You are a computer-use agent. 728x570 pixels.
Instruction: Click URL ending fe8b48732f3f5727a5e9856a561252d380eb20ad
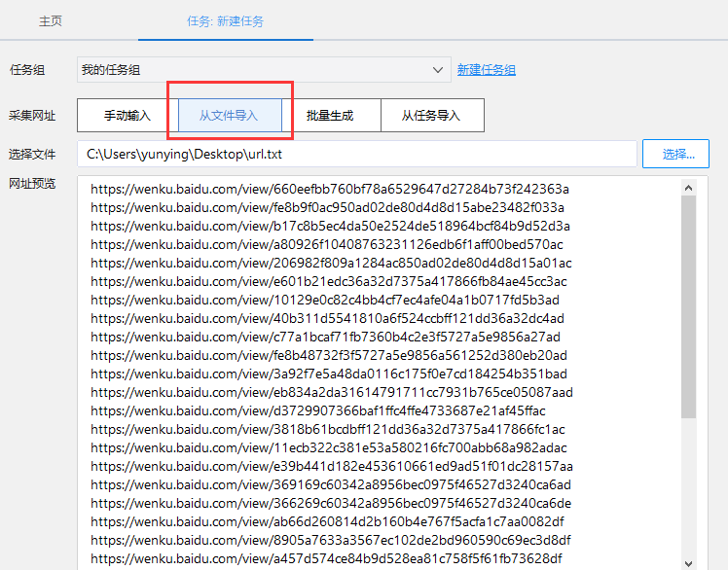click(329, 356)
